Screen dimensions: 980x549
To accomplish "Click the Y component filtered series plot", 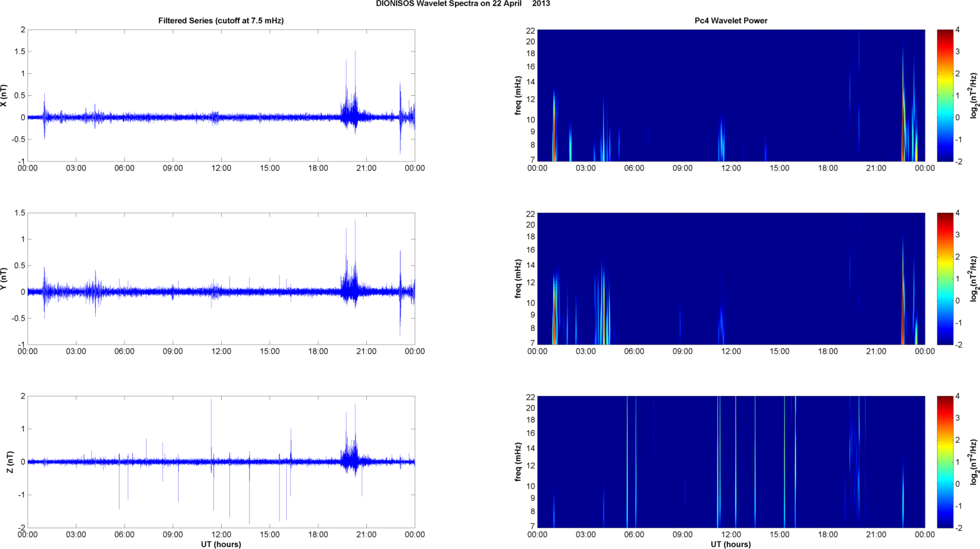I will (221, 278).
